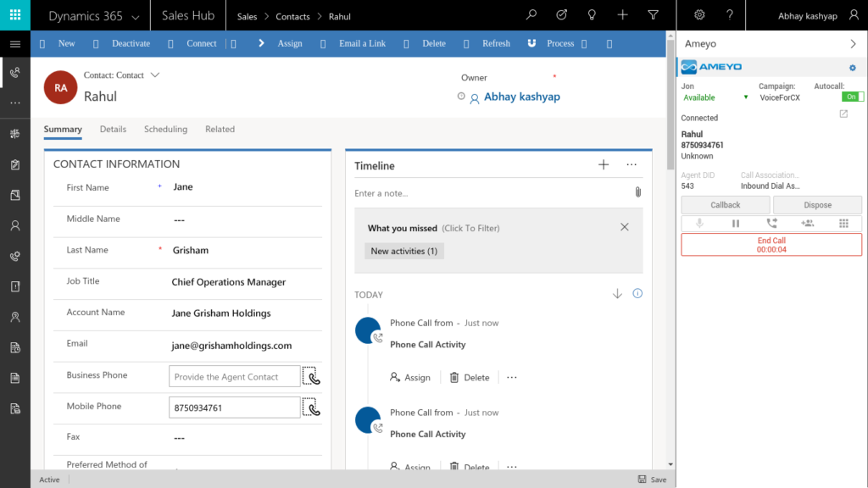Expand the Contact form selector chevron
The image size is (868, 488).
155,75
